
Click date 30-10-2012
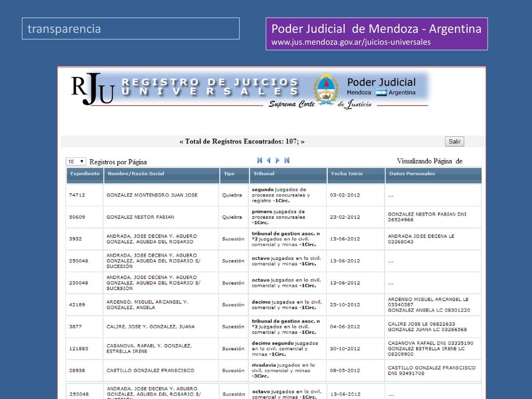345,349
